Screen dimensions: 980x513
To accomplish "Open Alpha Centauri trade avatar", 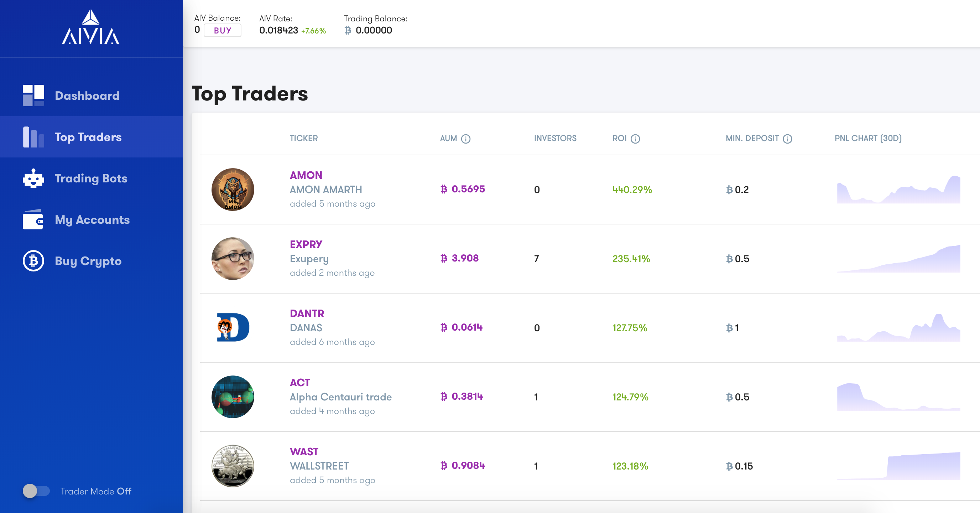I will click(233, 397).
